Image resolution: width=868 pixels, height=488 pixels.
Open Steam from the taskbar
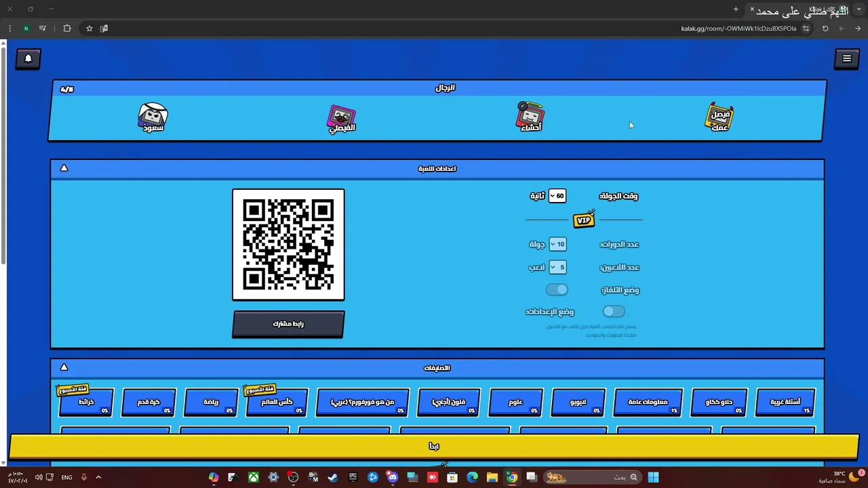333,477
